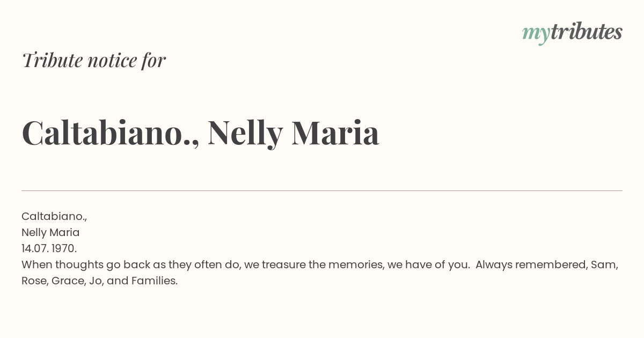Click the word "Maria" in the large title

(335, 133)
